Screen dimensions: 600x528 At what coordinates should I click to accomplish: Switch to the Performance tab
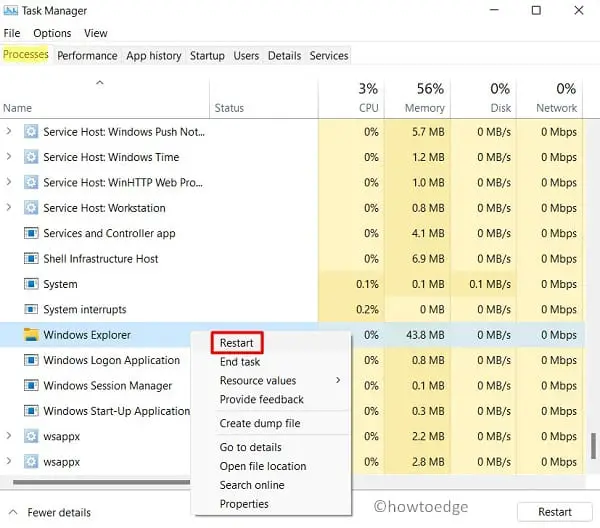87,56
